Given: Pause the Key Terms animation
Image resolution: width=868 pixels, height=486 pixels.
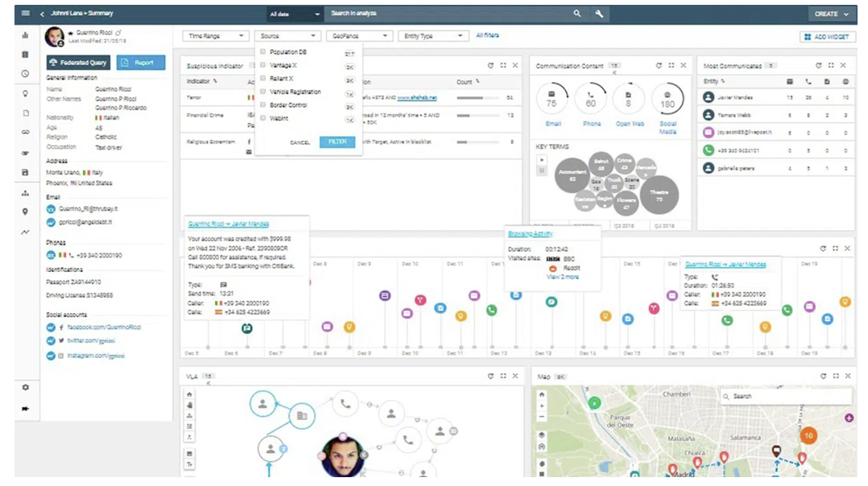Looking at the screenshot, I should 541,171.
